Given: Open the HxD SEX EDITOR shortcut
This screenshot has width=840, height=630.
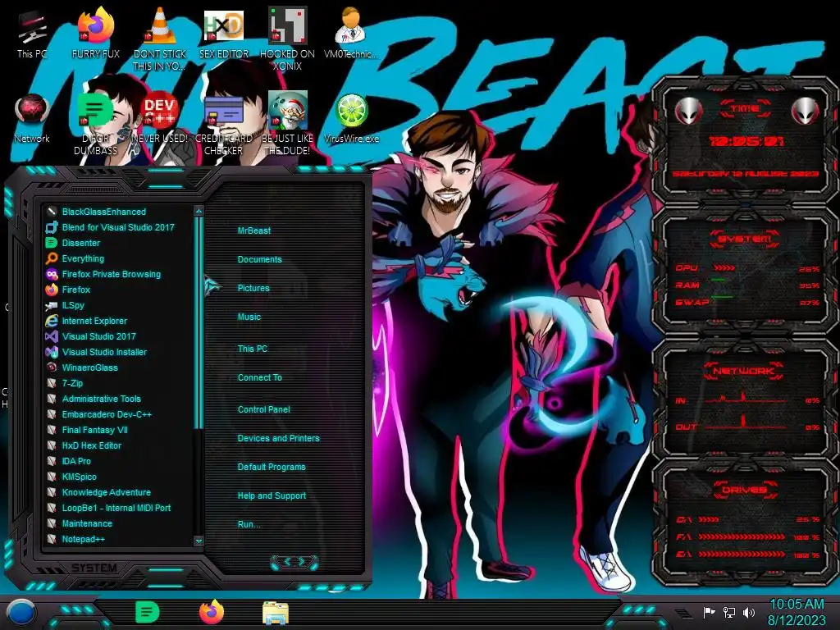Looking at the screenshot, I should (224, 34).
